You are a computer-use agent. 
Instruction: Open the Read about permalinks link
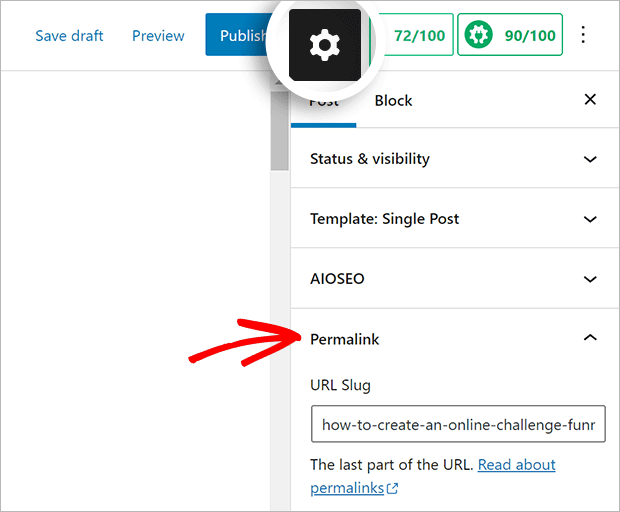[x=516, y=465]
